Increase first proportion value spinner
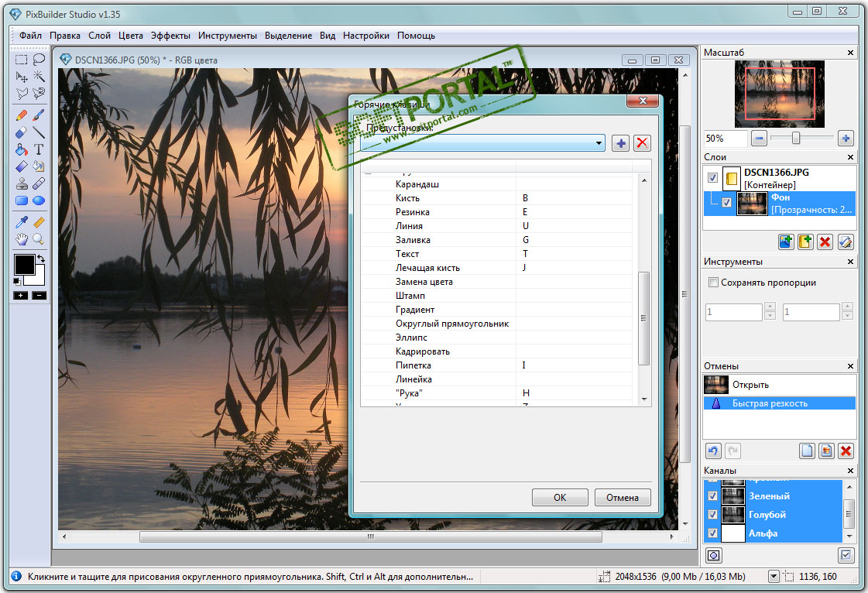The image size is (868, 593). click(770, 307)
